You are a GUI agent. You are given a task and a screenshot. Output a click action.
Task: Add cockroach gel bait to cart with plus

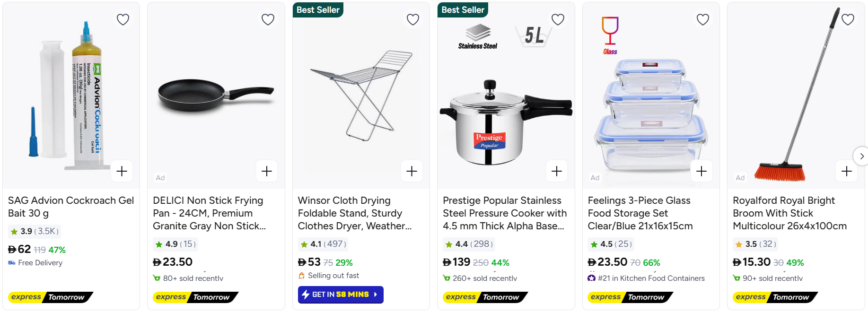click(122, 171)
